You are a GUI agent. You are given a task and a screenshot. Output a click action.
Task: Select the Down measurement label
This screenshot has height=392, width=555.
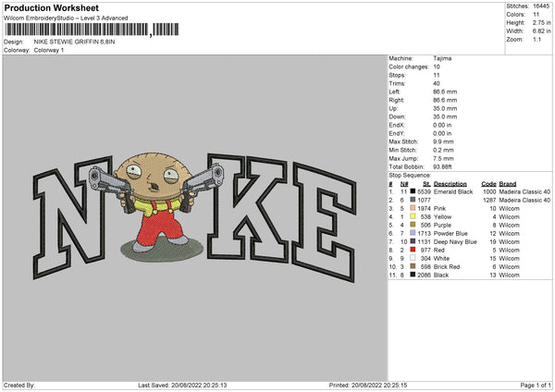click(x=397, y=116)
